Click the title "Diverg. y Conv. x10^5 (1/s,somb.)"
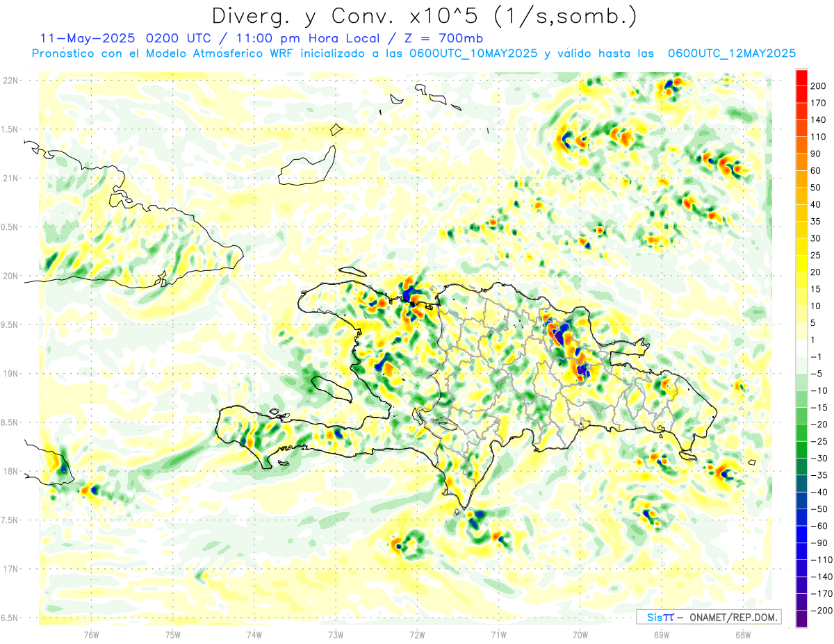Screen dimensions: 834x644 click(x=423, y=16)
